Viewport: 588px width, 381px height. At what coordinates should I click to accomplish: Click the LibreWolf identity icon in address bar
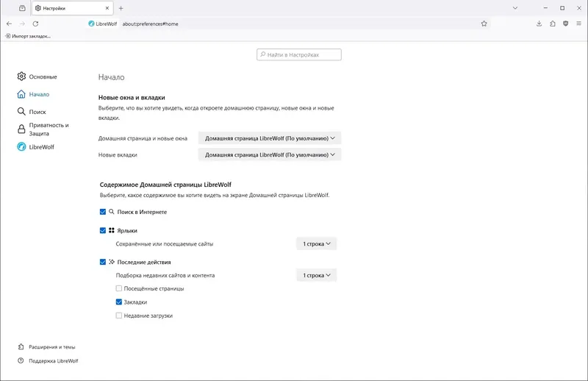coord(91,24)
